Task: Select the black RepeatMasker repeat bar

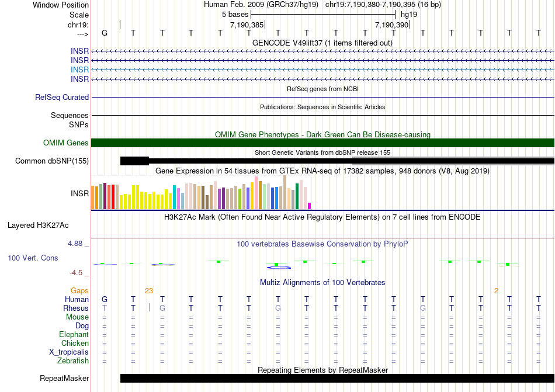Action: pos(337,378)
